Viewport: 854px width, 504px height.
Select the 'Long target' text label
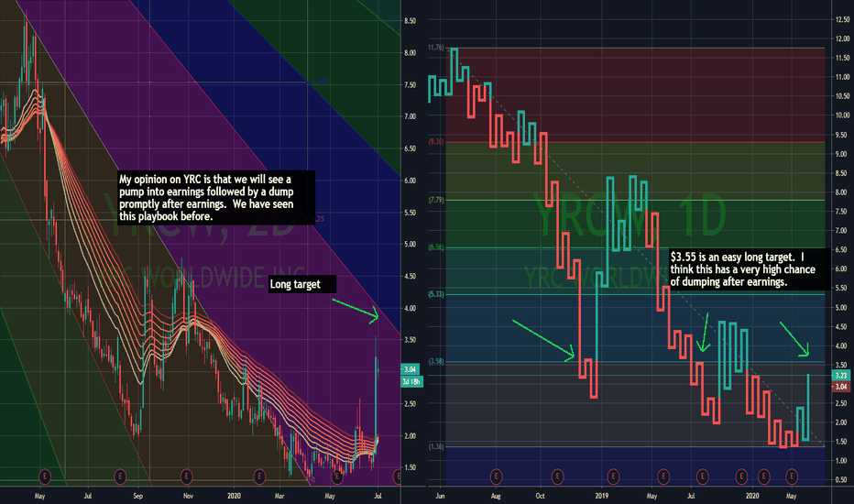(302, 284)
